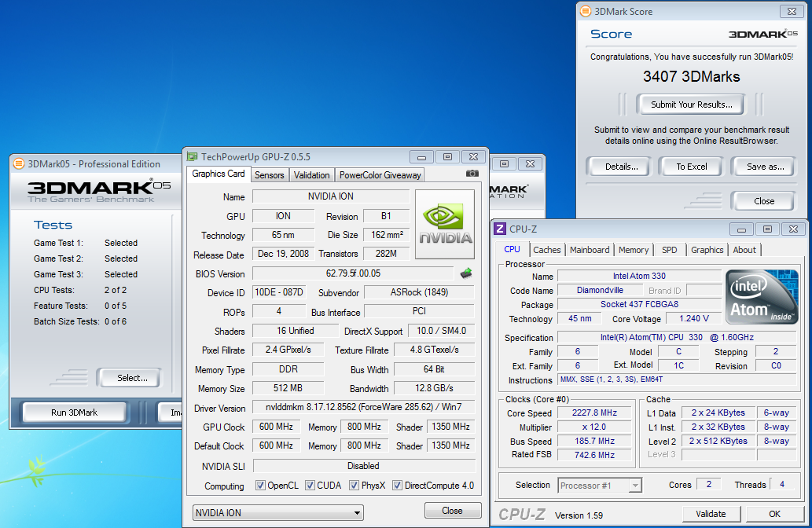Click the NVIDIA SLI Disabled field

click(363, 466)
